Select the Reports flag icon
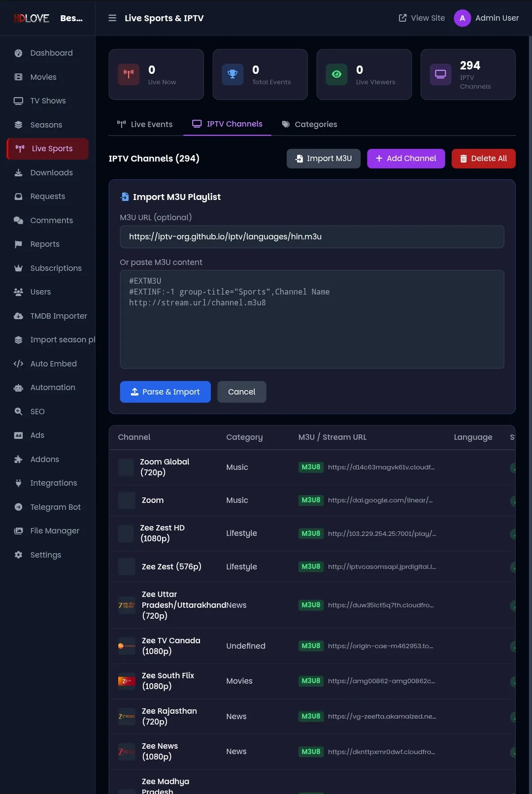Image resolution: width=532 pixels, height=794 pixels. (18, 244)
